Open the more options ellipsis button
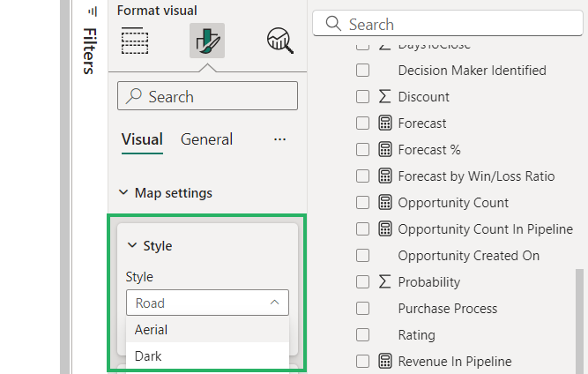 tap(280, 139)
